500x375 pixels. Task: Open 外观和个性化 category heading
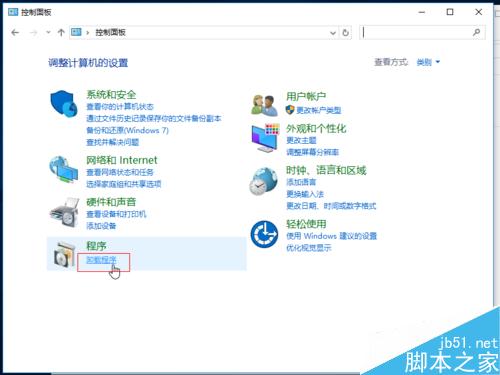(316, 129)
